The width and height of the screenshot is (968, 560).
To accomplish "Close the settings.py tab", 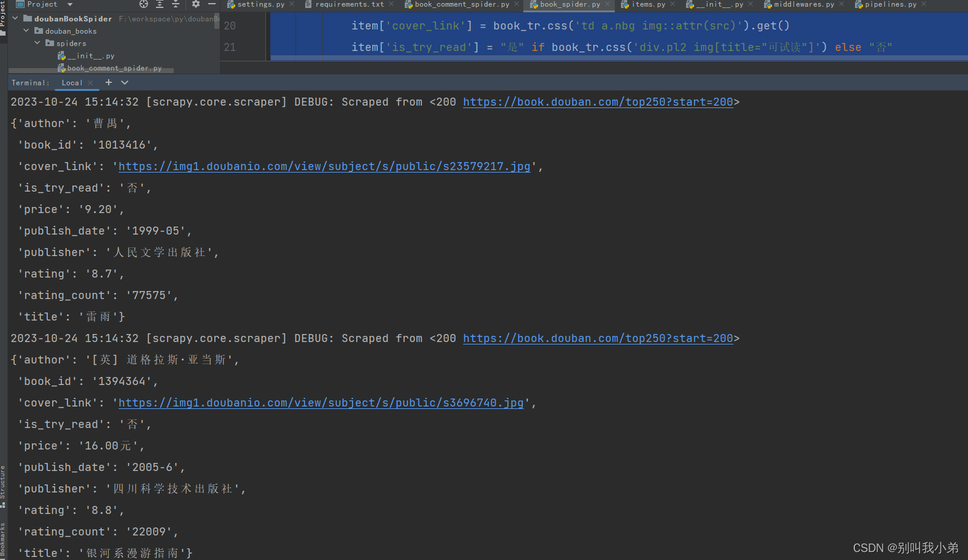I will (x=292, y=4).
